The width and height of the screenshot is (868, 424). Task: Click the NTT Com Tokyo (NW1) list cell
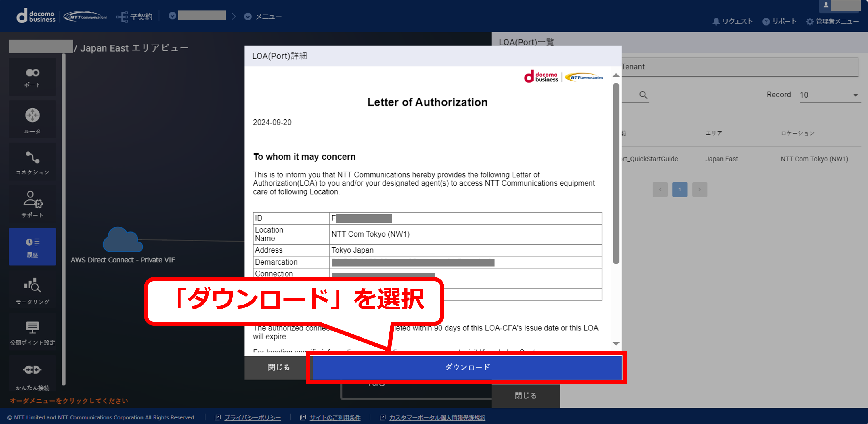point(814,159)
